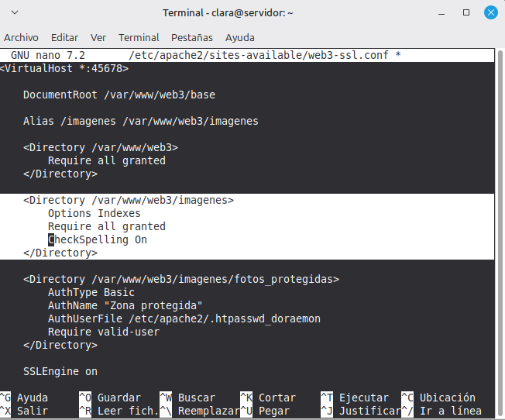Open the Terminal menu

click(139, 37)
